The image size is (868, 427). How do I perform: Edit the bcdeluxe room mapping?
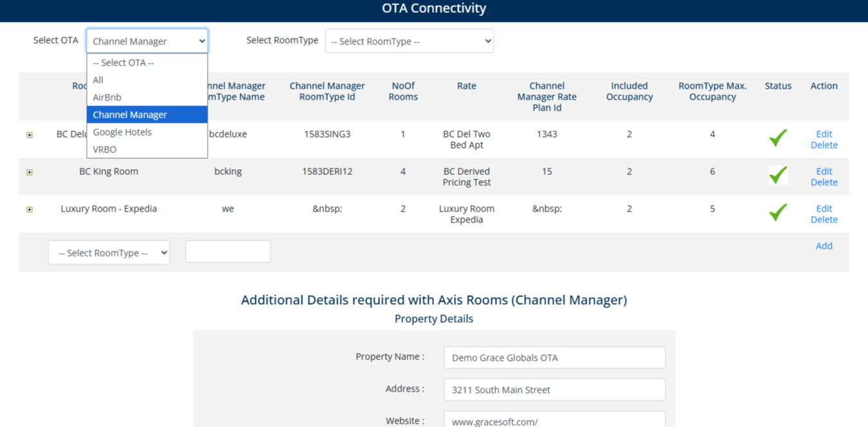[x=824, y=134]
